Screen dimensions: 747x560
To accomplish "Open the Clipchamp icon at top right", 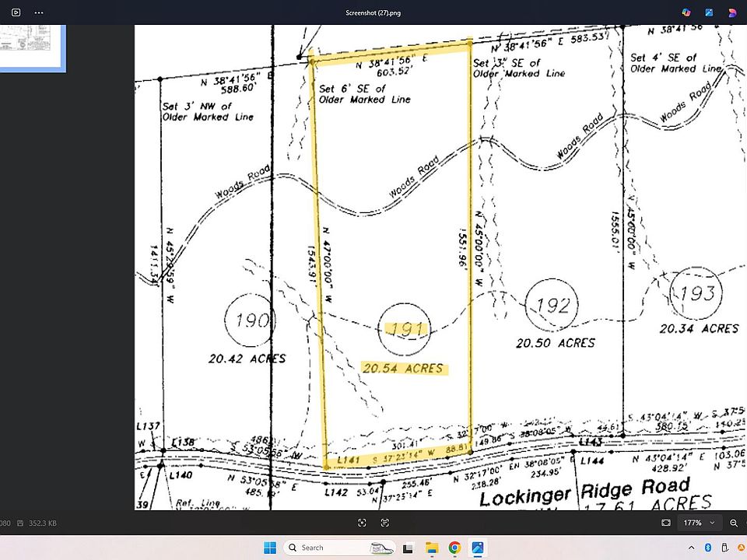I will [732, 12].
